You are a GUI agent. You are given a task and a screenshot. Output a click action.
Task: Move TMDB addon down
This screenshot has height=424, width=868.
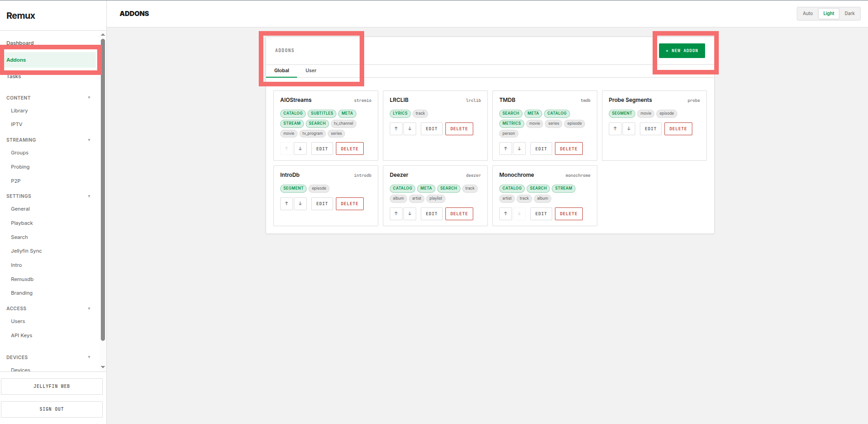click(519, 148)
